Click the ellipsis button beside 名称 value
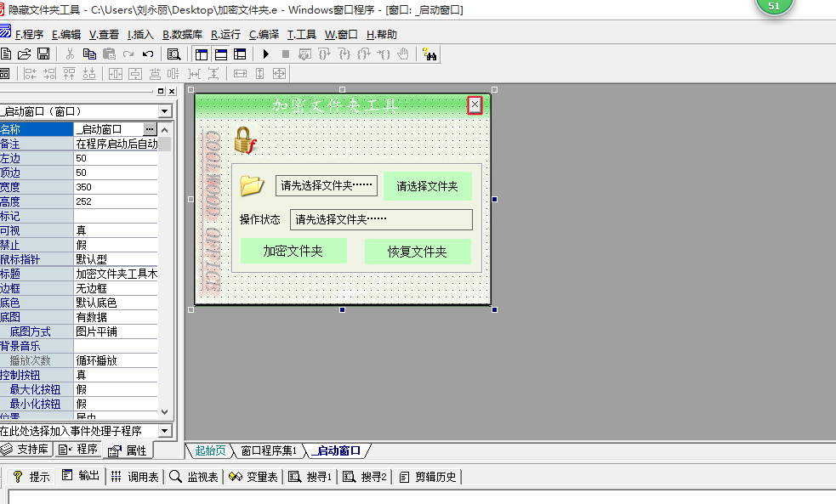Image resolution: width=836 pixels, height=504 pixels. pos(150,129)
